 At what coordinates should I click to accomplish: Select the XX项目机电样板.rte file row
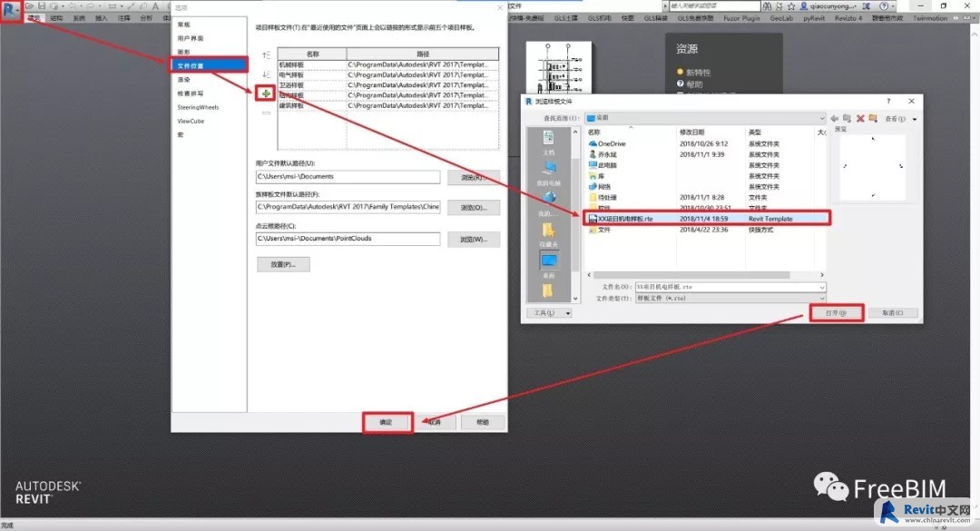point(707,218)
